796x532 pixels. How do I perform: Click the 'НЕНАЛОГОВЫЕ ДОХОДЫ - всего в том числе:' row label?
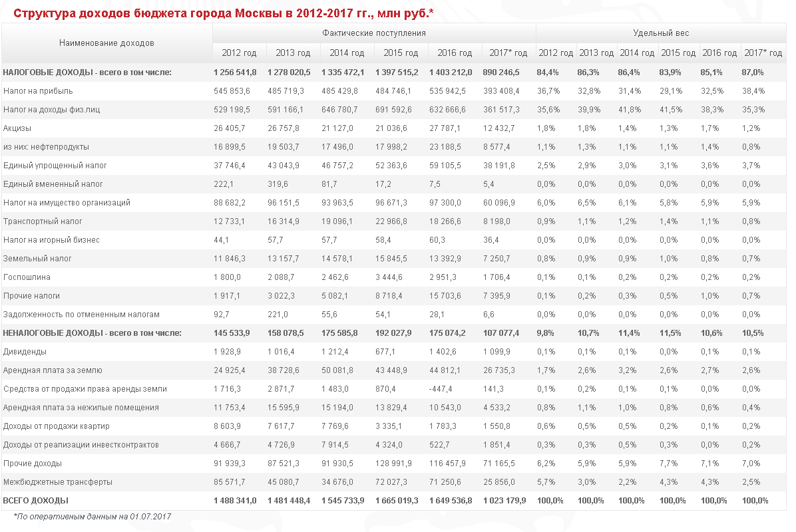pos(93,333)
